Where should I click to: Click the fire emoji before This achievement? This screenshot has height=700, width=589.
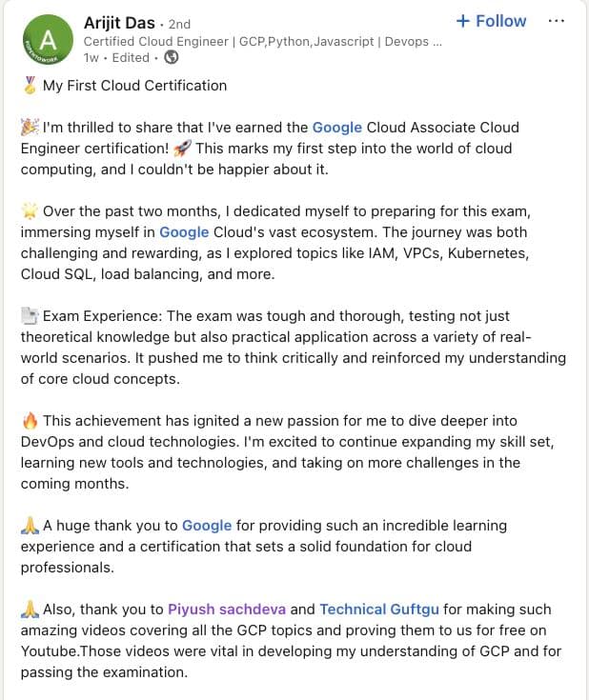tap(30, 421)
